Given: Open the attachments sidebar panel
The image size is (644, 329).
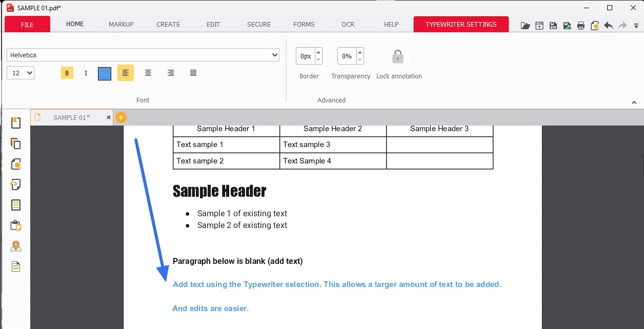Looking at the screenshot, I should point(16,184).
